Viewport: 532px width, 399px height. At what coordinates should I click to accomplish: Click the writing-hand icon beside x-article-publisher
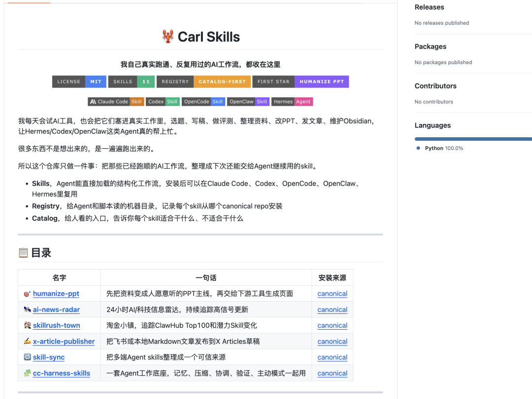point(28,341)
